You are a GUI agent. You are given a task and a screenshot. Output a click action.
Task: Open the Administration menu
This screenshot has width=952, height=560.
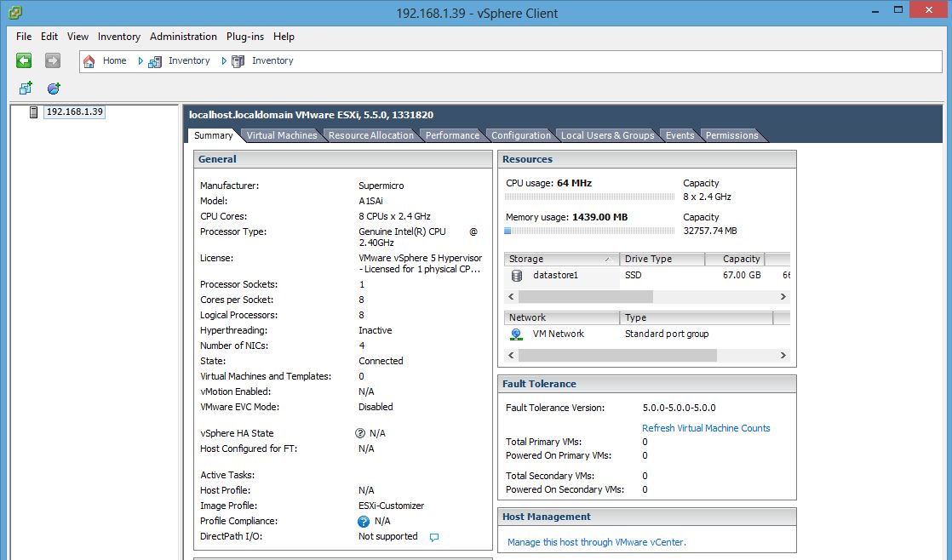click(x=183, y=37)
